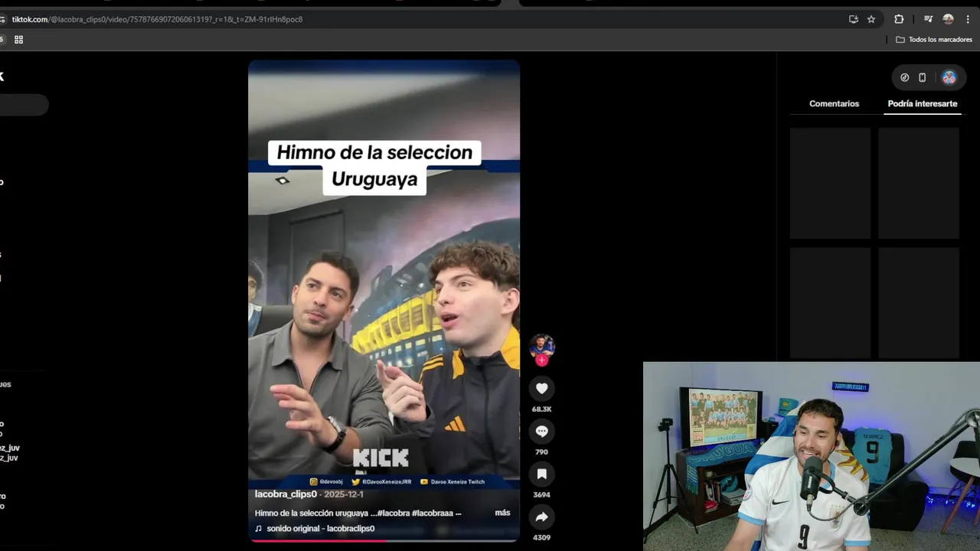
Task: Open the Chrome profile avatar
Action: coord(948,19)
